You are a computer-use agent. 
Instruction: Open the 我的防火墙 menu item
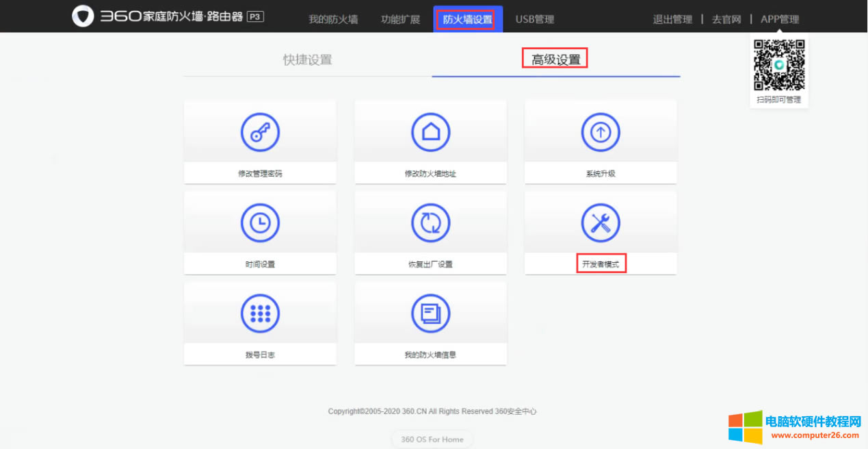[x=333, y=18]
